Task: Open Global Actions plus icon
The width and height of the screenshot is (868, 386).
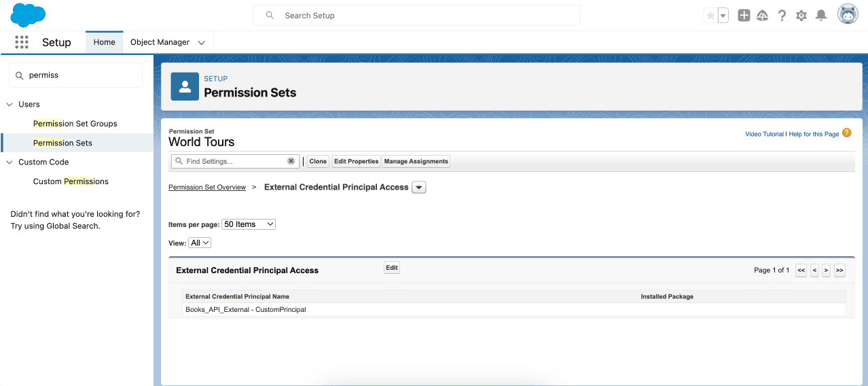Action: [744, 16]
